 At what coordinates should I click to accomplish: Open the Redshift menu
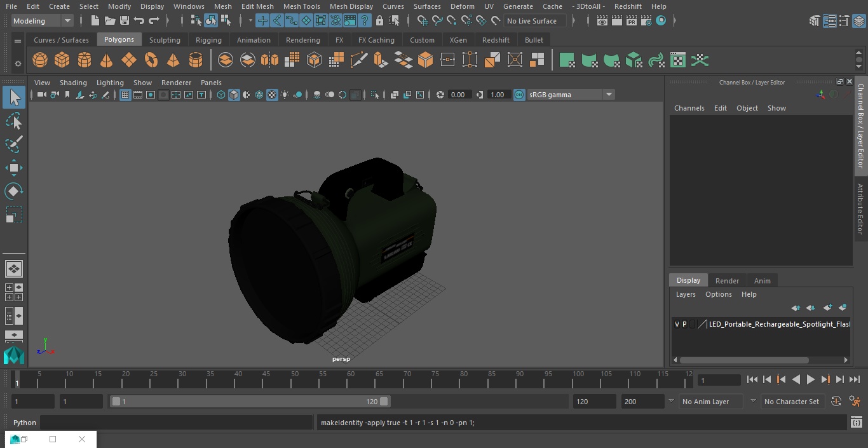[628, 6]
